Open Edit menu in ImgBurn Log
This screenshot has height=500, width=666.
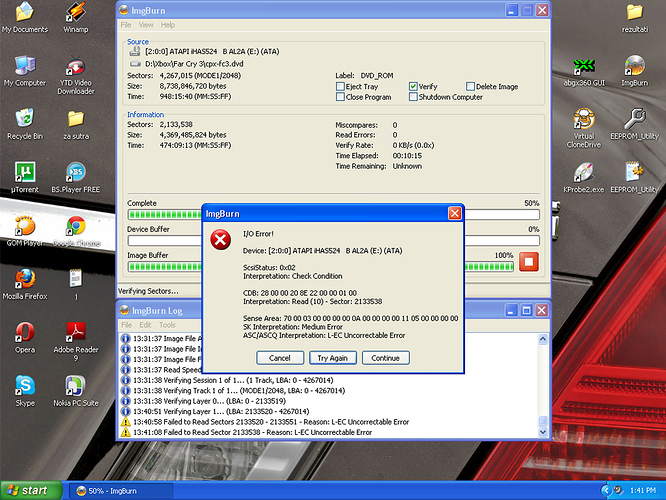[x=145, y=325]
